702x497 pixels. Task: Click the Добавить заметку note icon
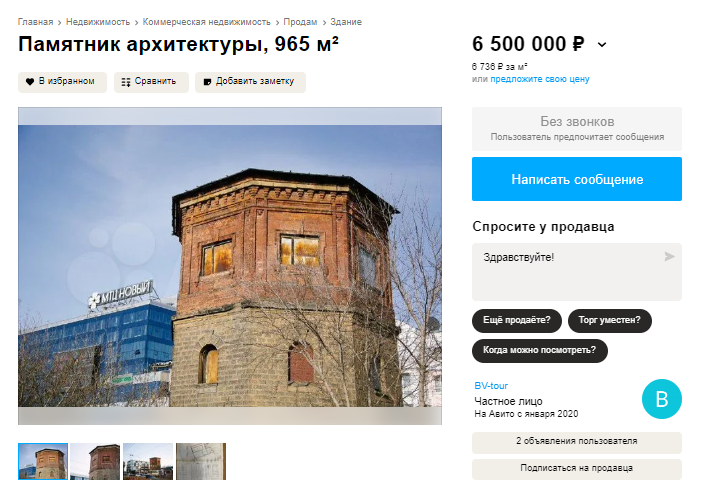pos(207,82)
